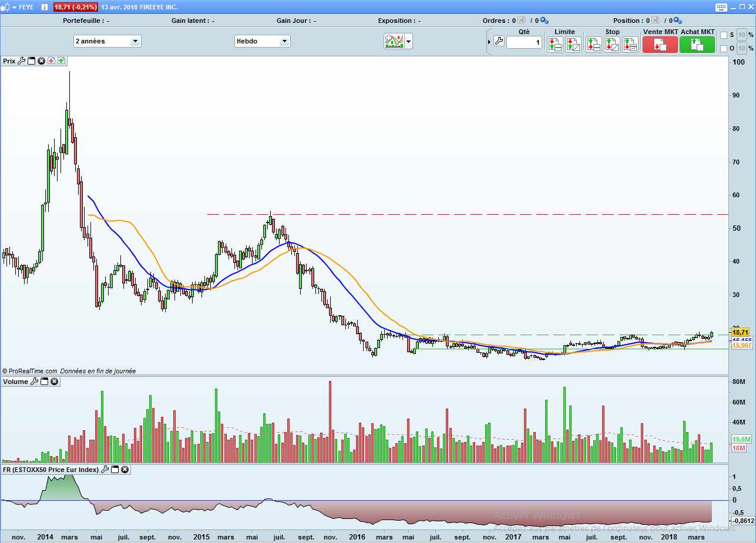Maximize the Volume panel window icon
The image size is (756, 543).
pyautogui.click(x=45, y=382)
